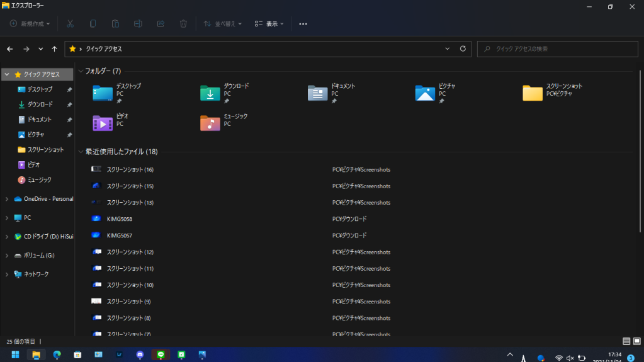Open the three-dot more options menu

point(303,24)
